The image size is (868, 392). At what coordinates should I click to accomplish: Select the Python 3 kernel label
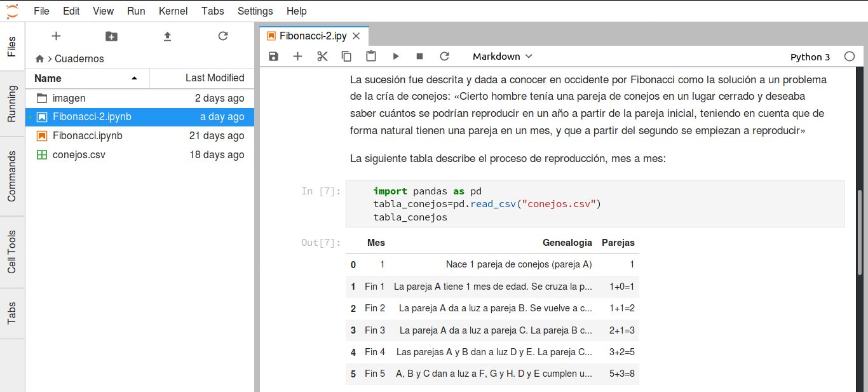pyautogui.click(x=810, y=57)
